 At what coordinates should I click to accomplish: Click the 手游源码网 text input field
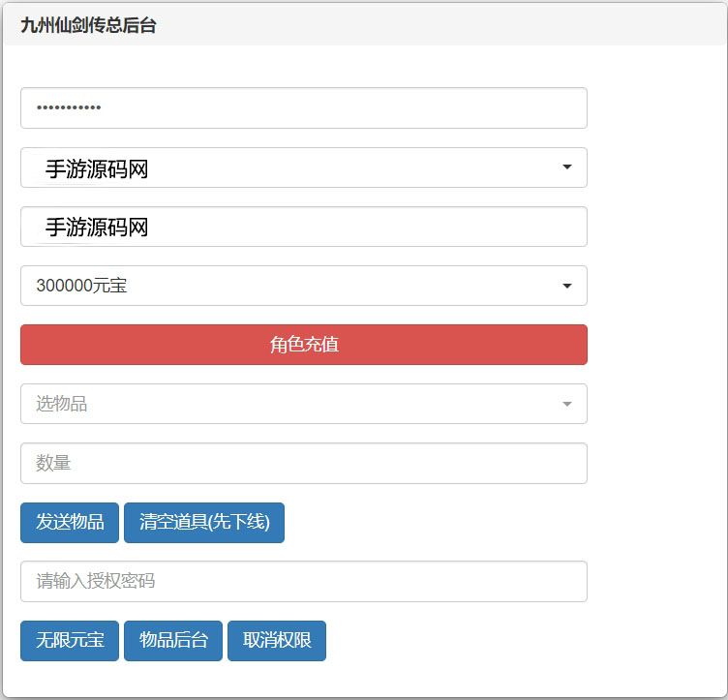[303, 227]
